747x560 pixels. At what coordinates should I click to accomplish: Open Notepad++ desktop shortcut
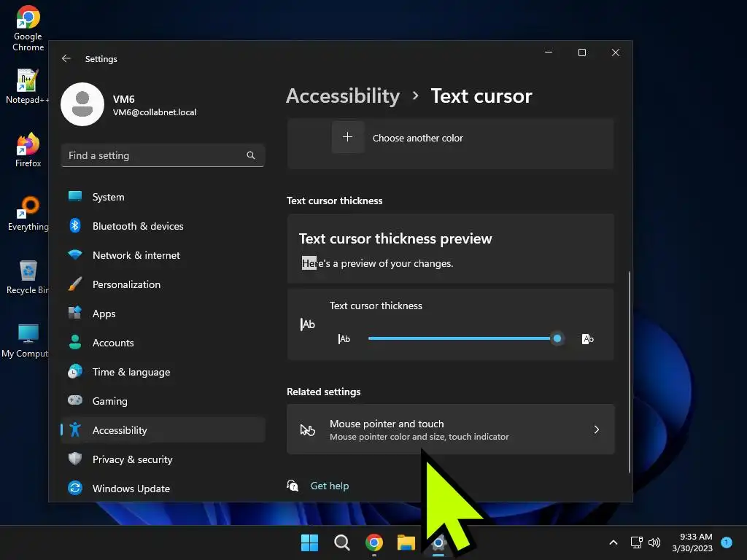click(27, 87)
